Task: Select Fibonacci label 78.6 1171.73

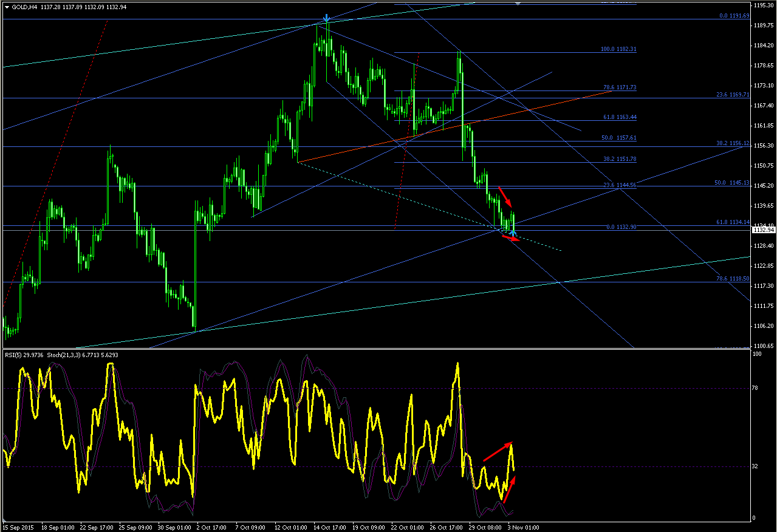Action: [620, 87]
